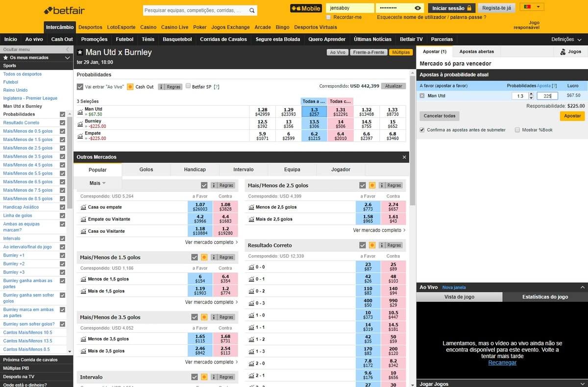Click the Iniciar sessão button

[452, 8]
